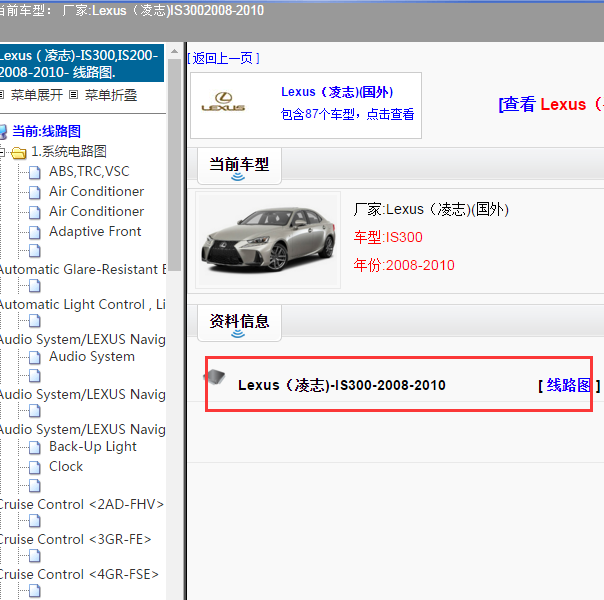Click the IS300 car photo thumbnail

point(268,240)
